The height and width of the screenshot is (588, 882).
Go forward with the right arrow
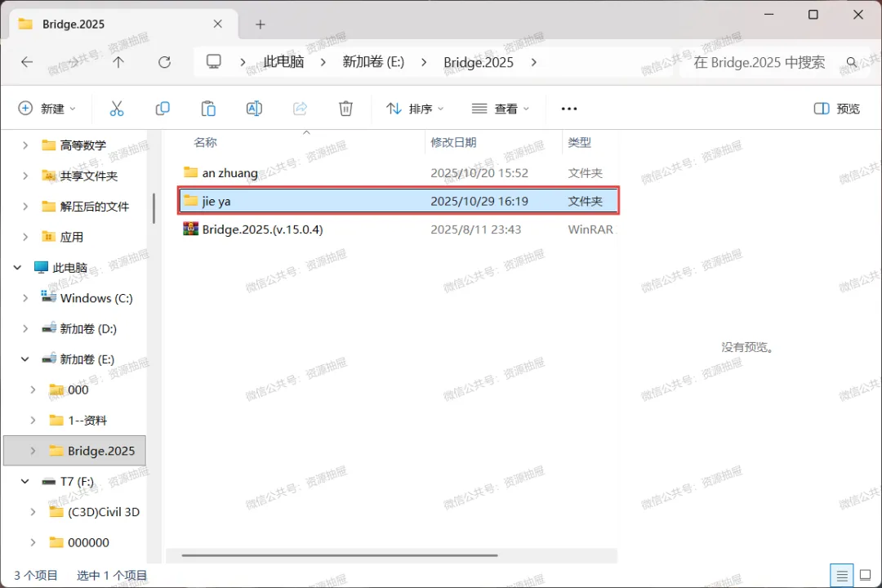tap(73, 62)
